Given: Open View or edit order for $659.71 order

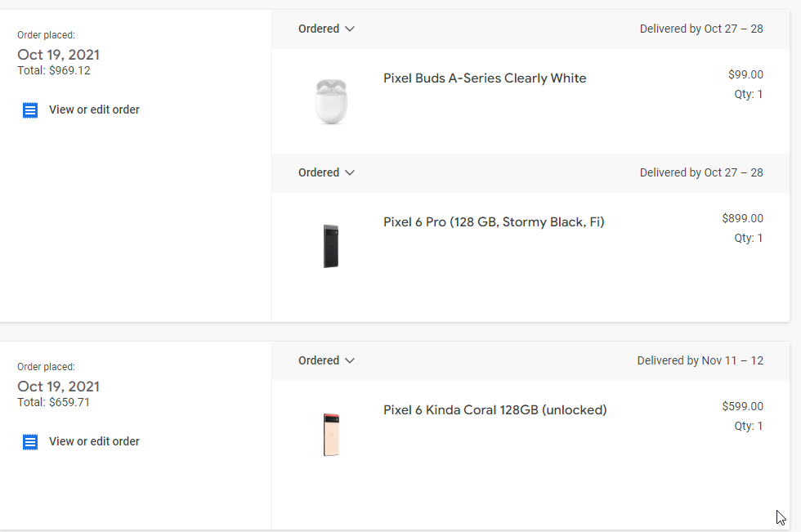Looking at the screenshot, I should point(94,441).
